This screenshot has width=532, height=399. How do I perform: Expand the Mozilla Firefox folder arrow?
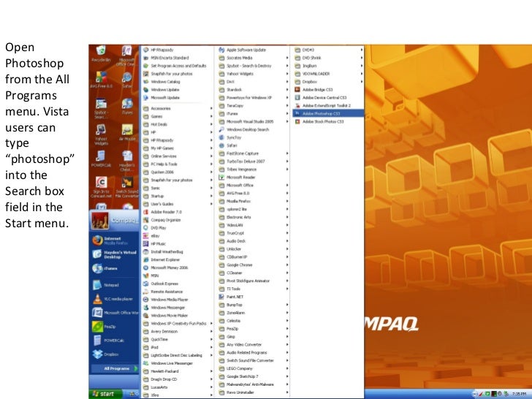point(287,201)
